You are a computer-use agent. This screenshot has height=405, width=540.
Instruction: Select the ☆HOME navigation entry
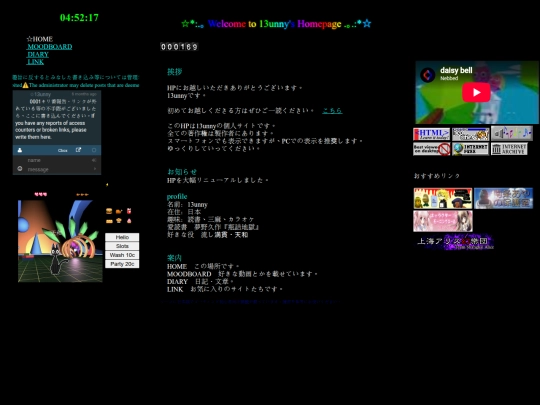click(40, 39)
